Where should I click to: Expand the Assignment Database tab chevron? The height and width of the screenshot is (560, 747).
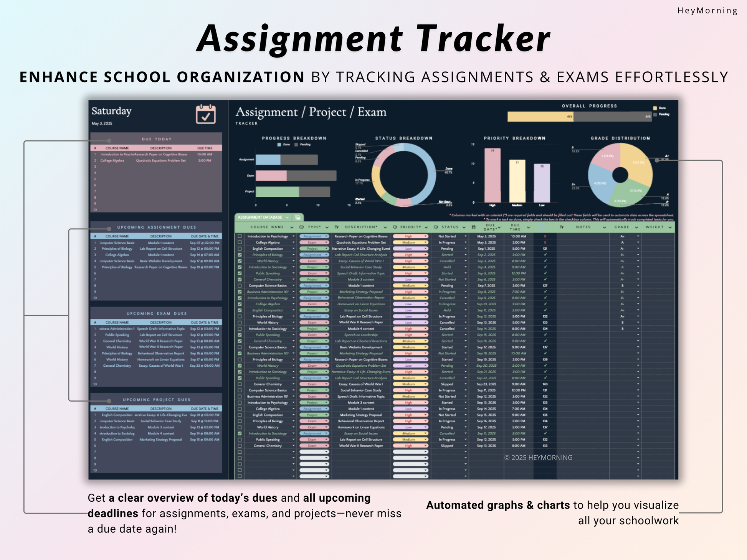tap(287, 217)
